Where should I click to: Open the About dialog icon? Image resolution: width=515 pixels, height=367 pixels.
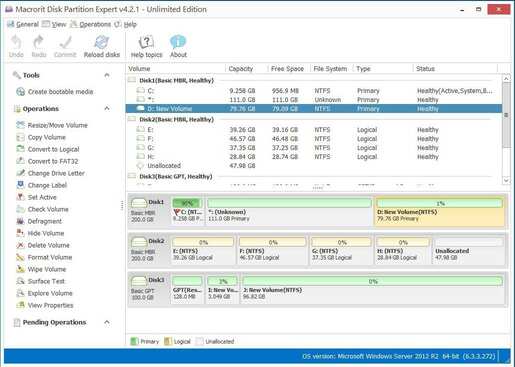pos(178,46)
